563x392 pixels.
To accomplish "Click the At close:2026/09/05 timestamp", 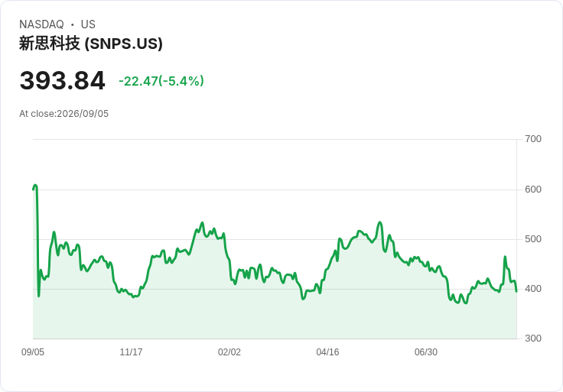I will point(64,114).
